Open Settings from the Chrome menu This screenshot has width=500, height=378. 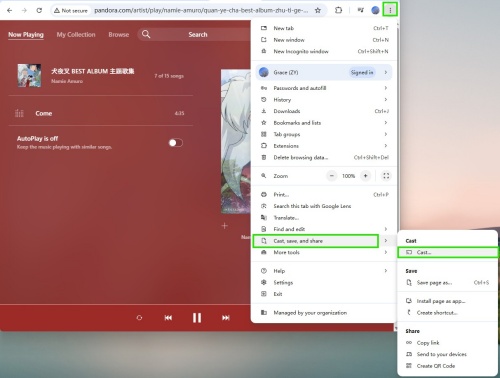[324, 283]
